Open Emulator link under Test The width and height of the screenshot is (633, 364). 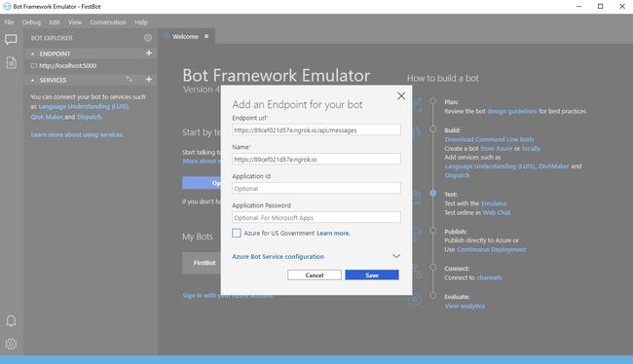pos(494,203)
